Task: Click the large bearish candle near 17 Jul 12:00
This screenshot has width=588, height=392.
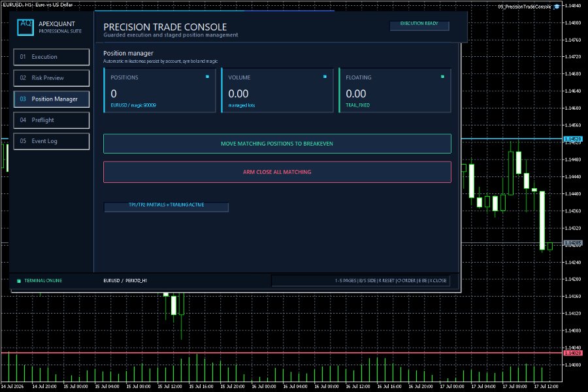Action: pyautogui.click(x=542, y=221)
